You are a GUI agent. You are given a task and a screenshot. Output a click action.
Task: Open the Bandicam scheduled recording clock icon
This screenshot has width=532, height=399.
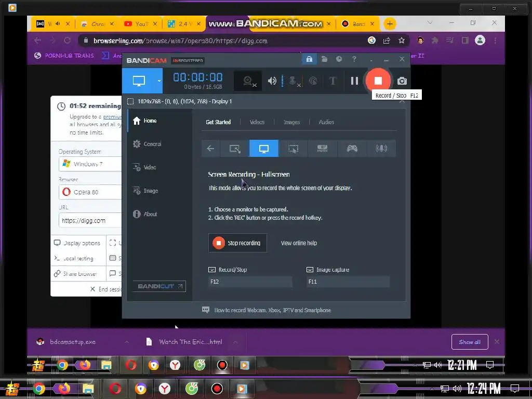339,59
